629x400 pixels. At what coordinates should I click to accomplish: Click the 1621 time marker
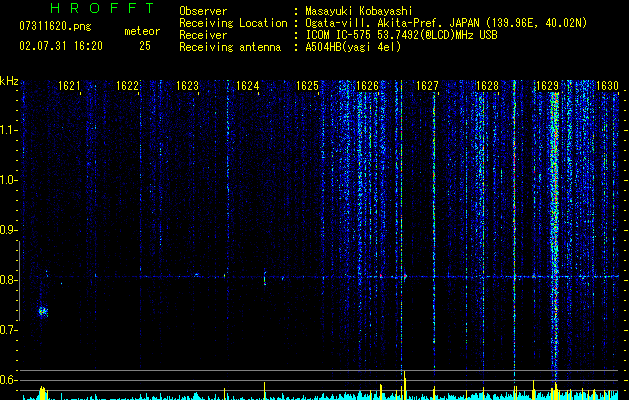[69, 86]
